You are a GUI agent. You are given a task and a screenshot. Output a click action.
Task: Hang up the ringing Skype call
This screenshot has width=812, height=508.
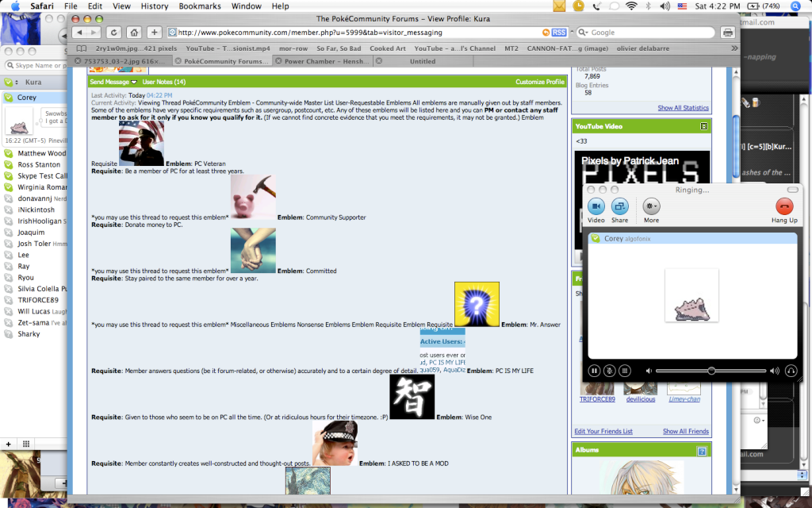784,206
